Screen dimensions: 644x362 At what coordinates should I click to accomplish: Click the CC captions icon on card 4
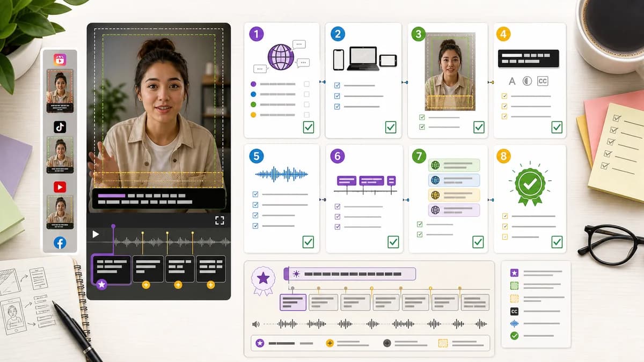click(x=543, y=81)
